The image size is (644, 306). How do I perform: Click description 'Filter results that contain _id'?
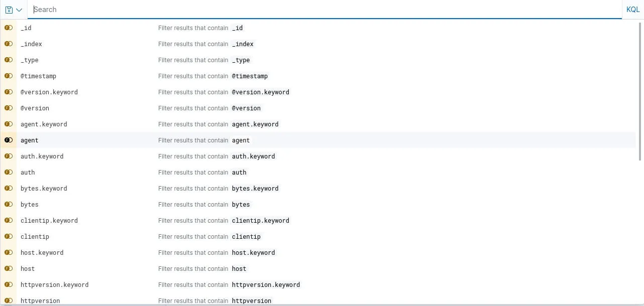click(x=201, y=28)
